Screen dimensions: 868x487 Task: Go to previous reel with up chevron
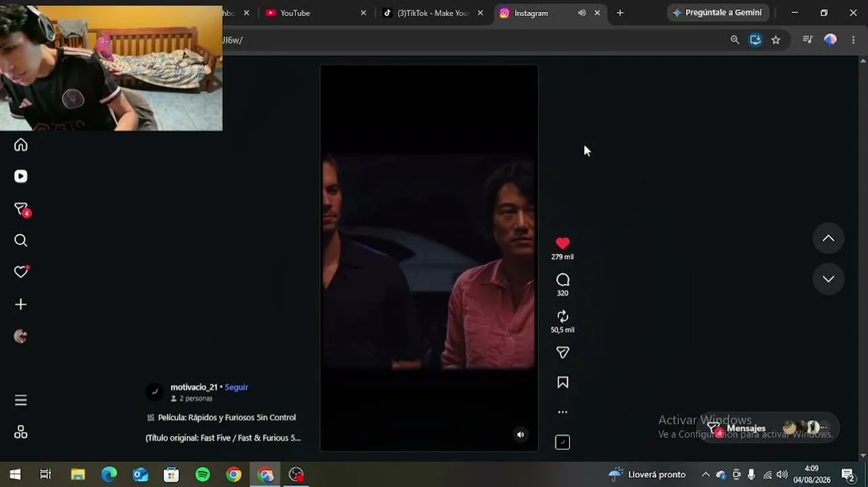[828, 238]
